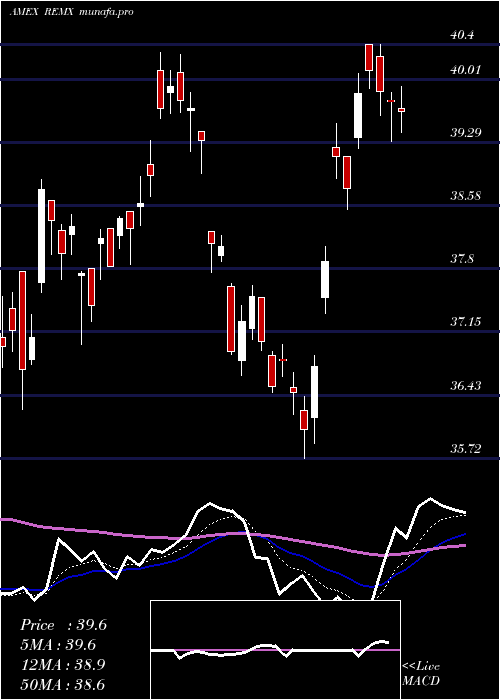
Task: Click the 37.15 price level label
Action: click(x=465, y=321)
